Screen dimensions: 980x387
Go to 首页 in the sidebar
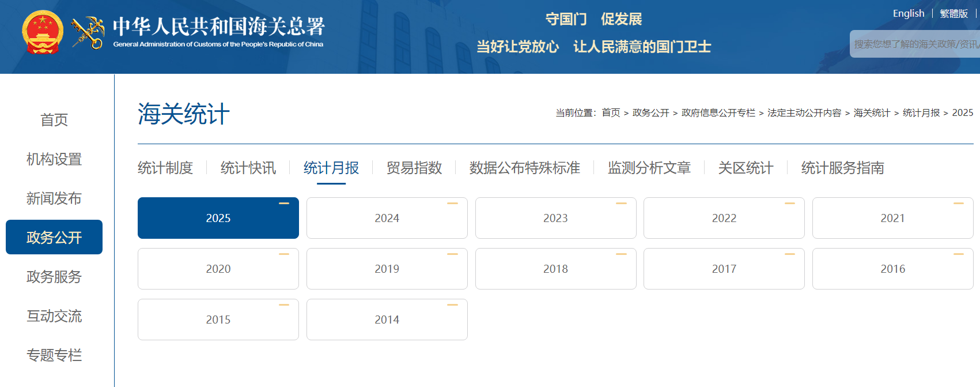click(x=54, y=120)
